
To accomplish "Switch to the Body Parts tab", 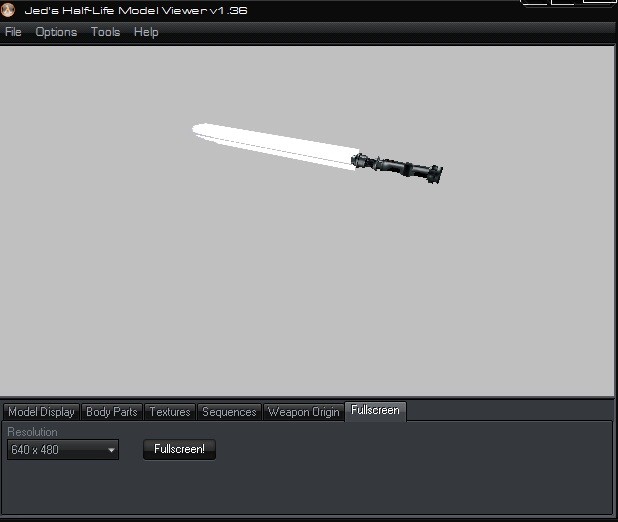I will [112, 412].
